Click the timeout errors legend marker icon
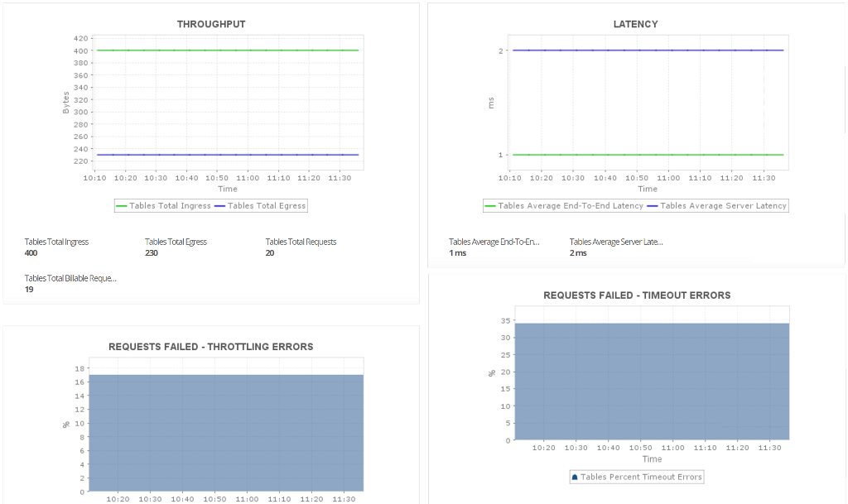This screenshot has width=848, height=504. pos(575,477)
